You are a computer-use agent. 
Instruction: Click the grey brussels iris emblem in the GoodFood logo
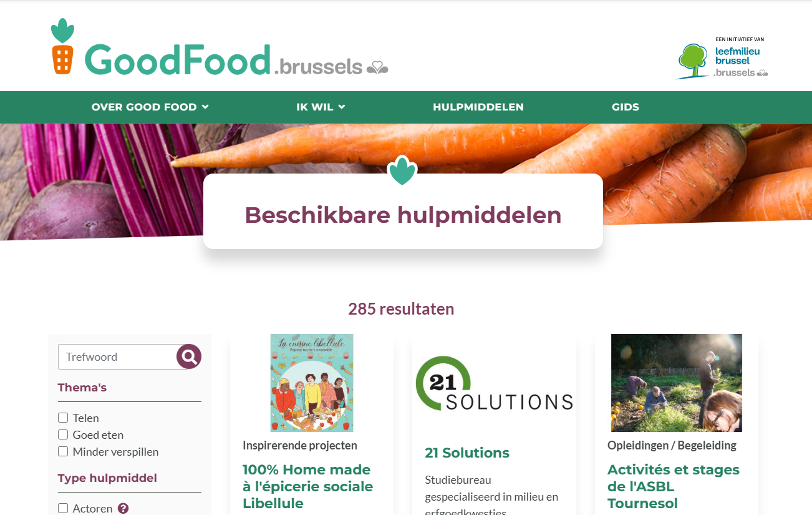pos(377,67)
